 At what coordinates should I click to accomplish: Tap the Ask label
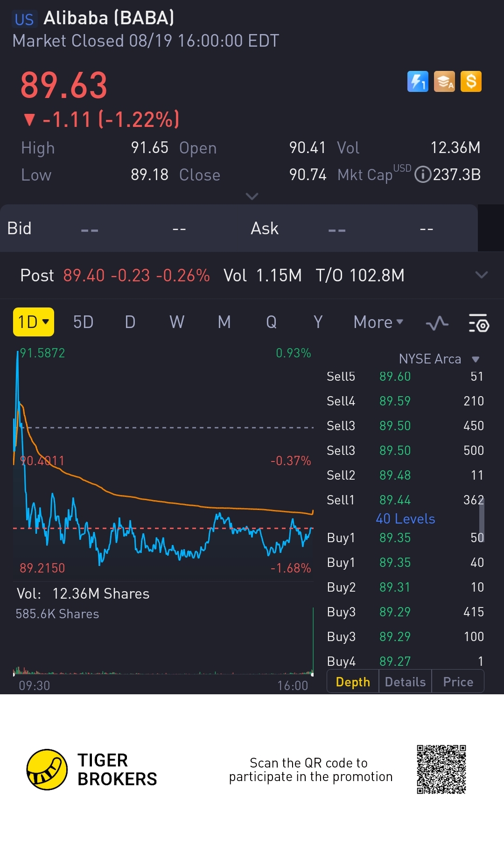tap(265, 228)
